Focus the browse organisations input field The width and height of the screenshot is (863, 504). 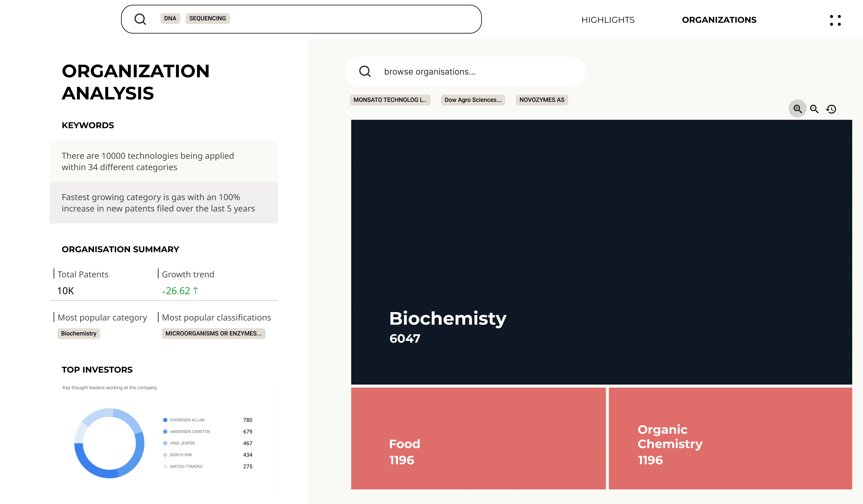coord(466,72)
